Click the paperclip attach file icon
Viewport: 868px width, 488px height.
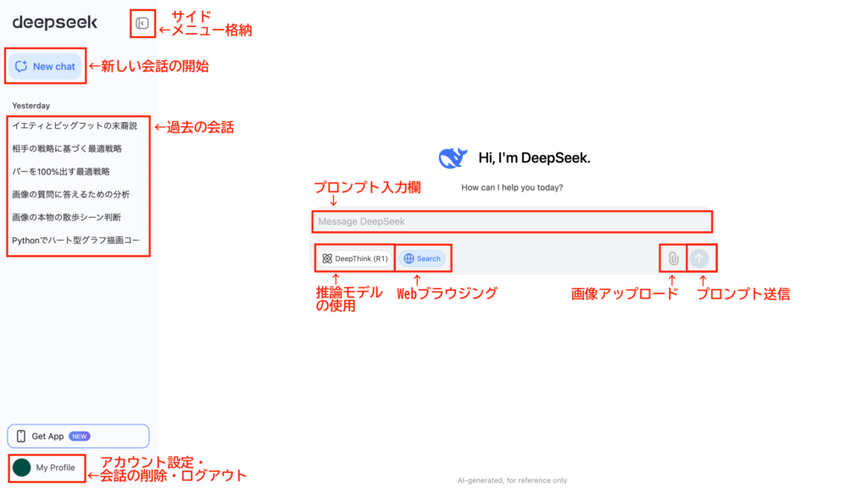coord(672,258)
